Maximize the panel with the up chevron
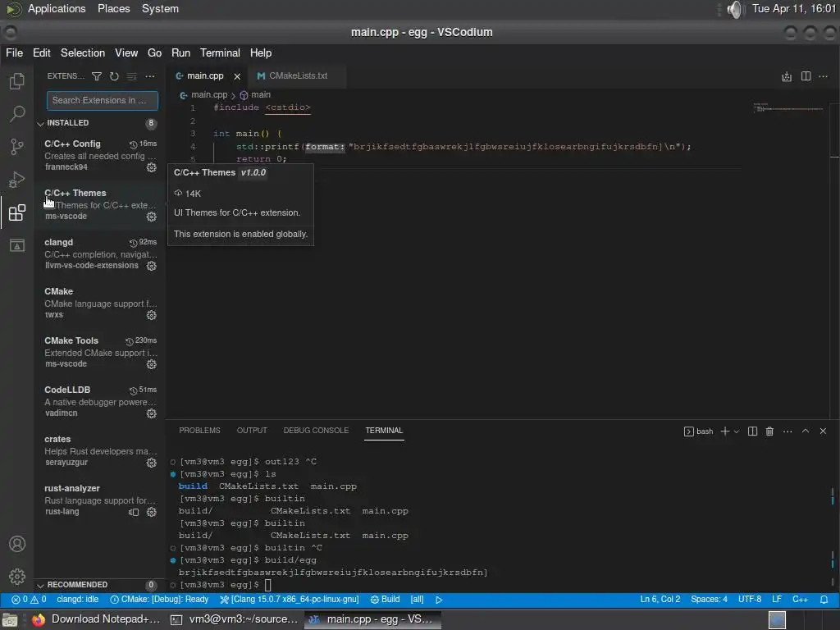 coord(806,431)
